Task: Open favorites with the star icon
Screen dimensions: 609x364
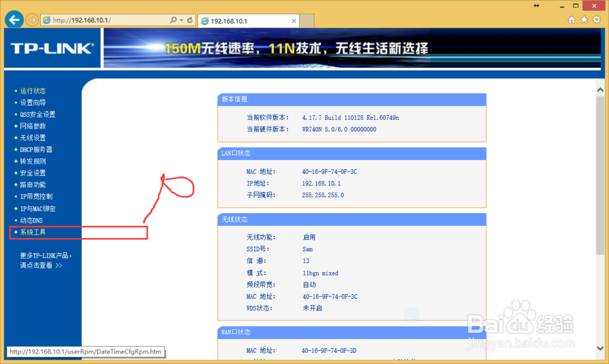Action: tap(584, 20)
